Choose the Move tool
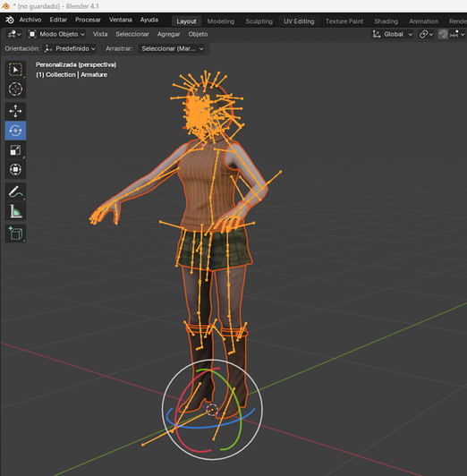467x476 pixels. (15, 111)
